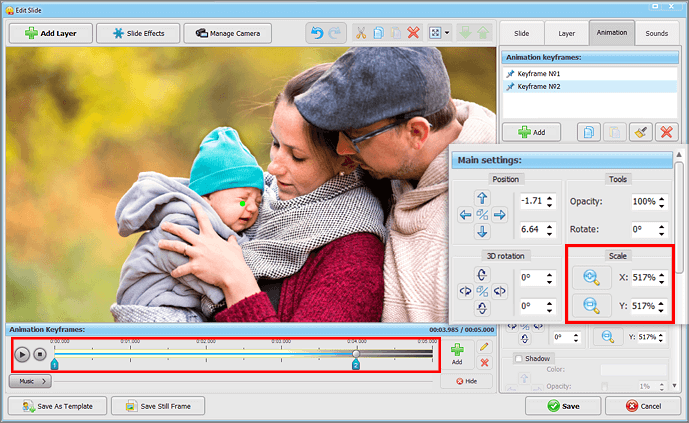Select the Animation tab
This screenshot has width=689, height=423.
coord(612,33)
